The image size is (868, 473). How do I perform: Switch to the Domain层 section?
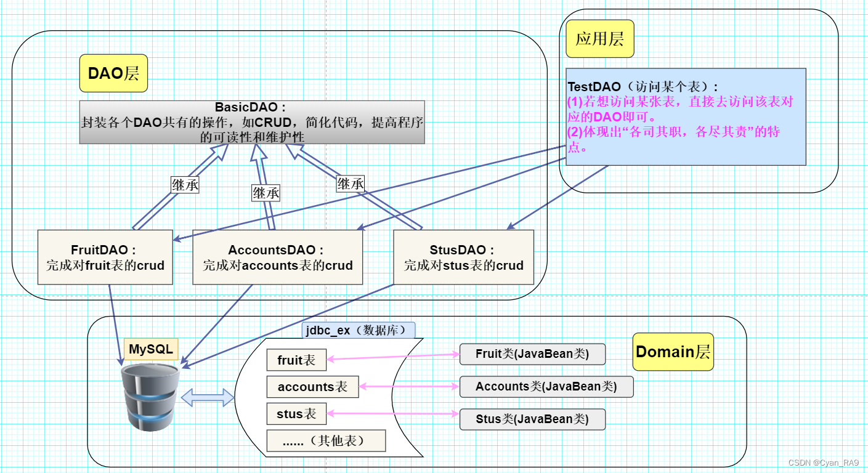pyautogui.click(x=673, y=352)
